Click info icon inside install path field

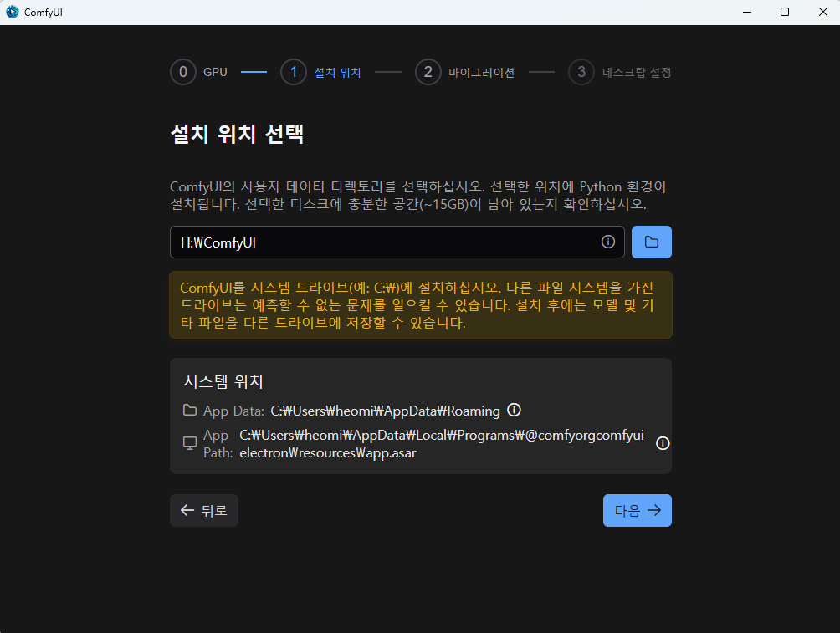tap(608, 242)
